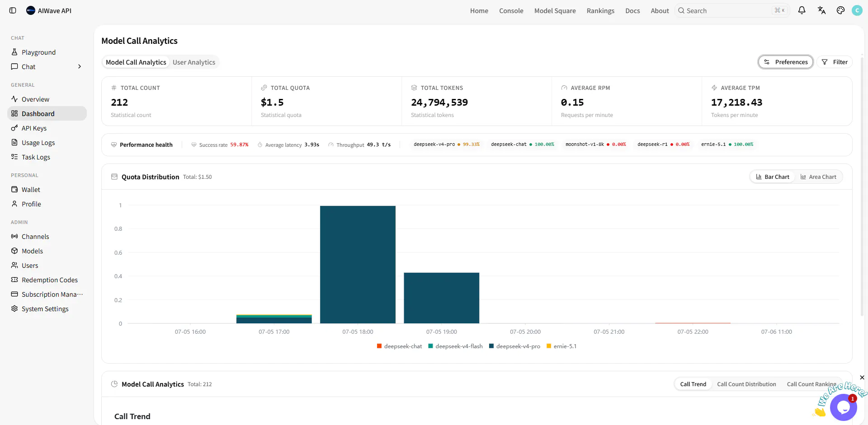The width and height of the screenshot is (868, 425).
Task: Open Subscription Management page
Action: point(47,294)
